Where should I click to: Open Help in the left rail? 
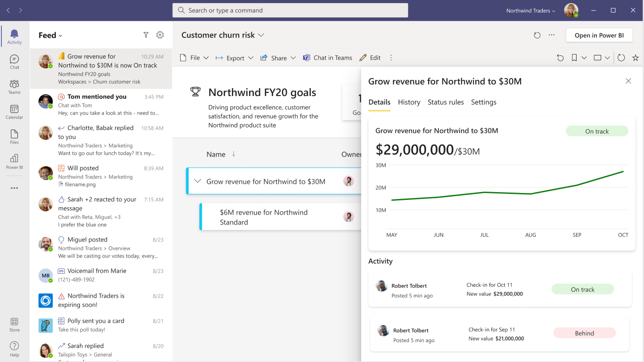tap(14, 349)
